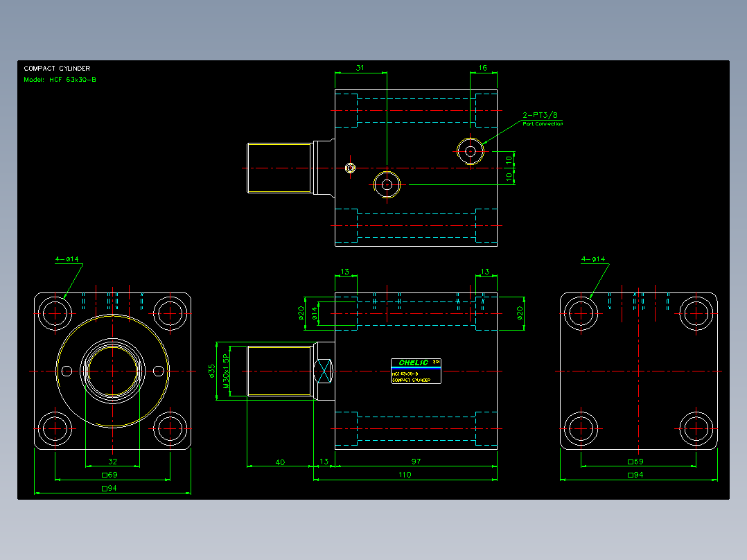
Task: Click the "110" overall length dimension
Action: pos(405,475)
